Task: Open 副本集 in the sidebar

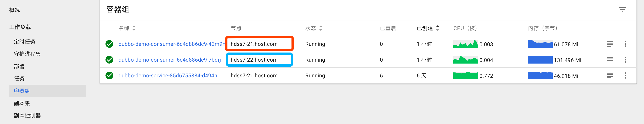Action: pos(22,103)
